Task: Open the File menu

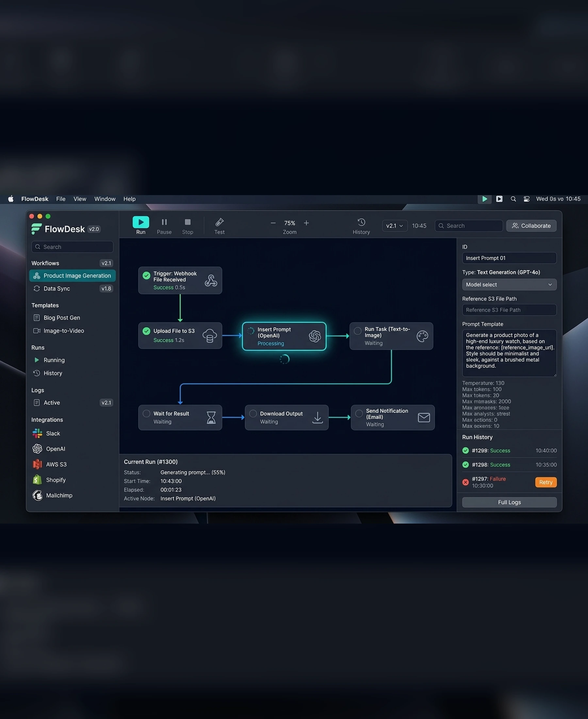Action: [61, 199]
